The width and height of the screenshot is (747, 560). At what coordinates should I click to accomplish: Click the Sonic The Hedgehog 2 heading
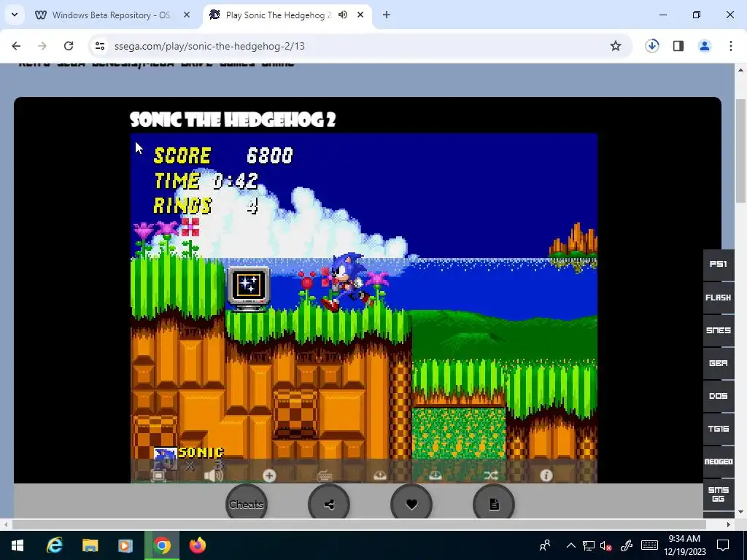click(x=233, y=120)
